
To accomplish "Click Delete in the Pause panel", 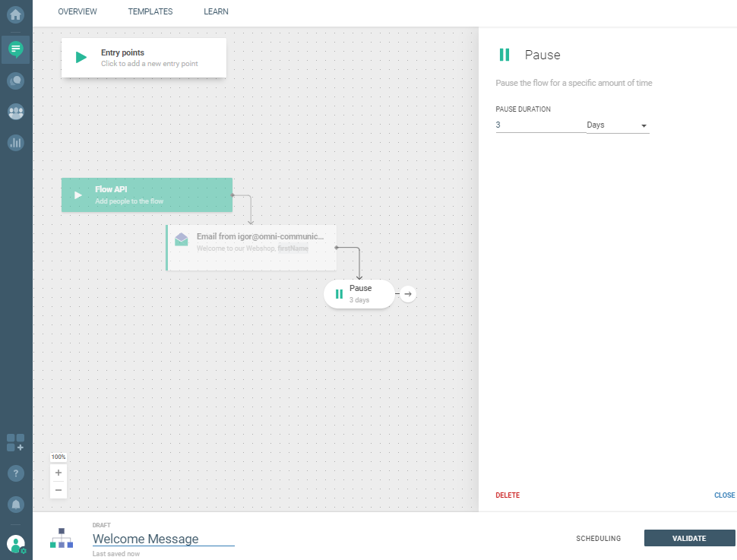I will tap(508, 495).
